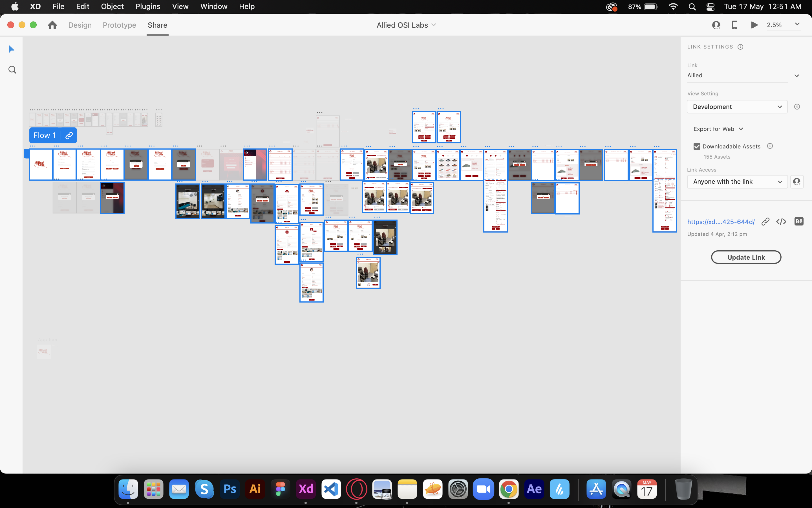The image size is (812, 508).
Task: Open Zoom from the dock
Action: pyautogui.click(x=484, y=489)
